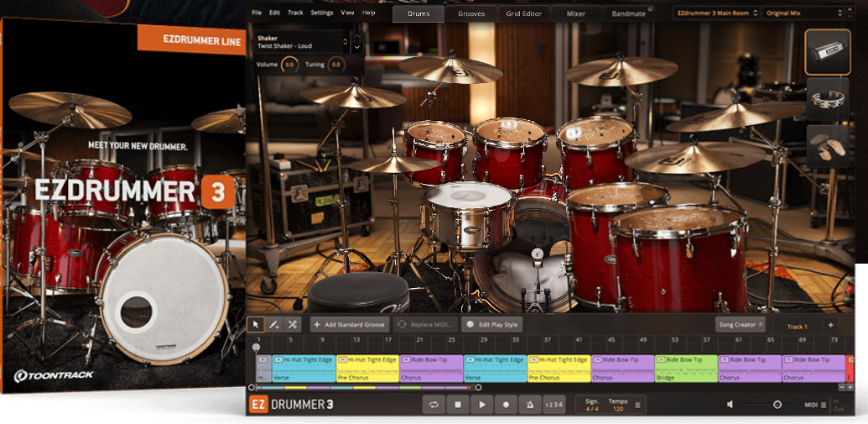
Task: Select the pencil draw tool
Action: (x=274, y=325)
